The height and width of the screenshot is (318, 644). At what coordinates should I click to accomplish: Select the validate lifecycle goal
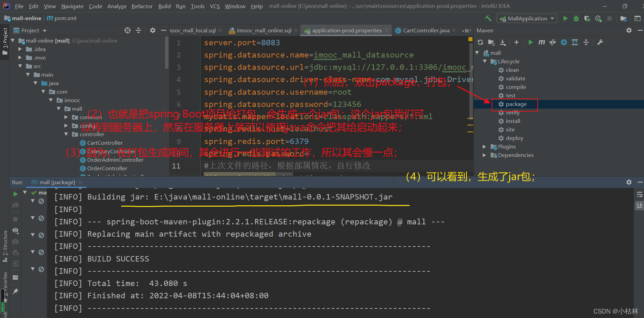click(x=515, y=79)
